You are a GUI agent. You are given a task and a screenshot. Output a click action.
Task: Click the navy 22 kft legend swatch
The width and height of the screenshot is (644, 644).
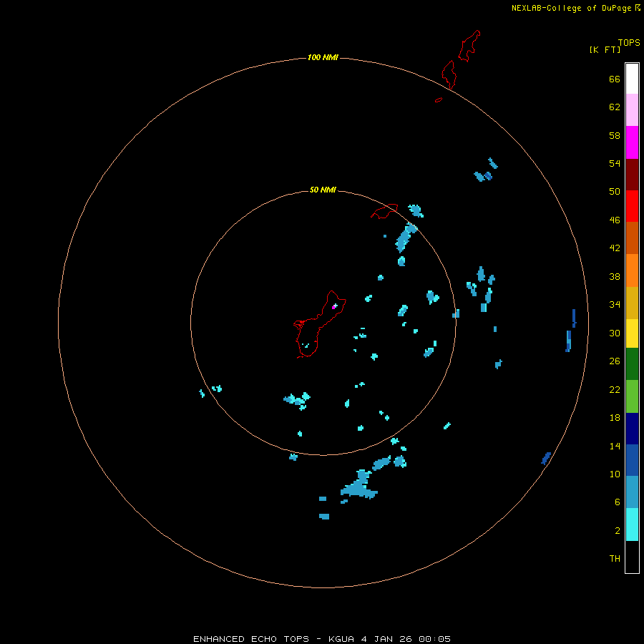[x=632, y=429]
